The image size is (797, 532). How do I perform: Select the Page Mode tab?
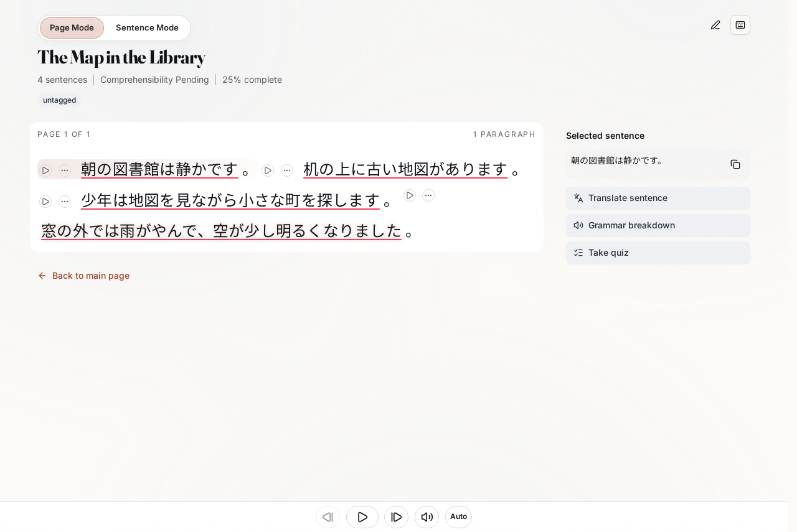click(x=72, y=28)
